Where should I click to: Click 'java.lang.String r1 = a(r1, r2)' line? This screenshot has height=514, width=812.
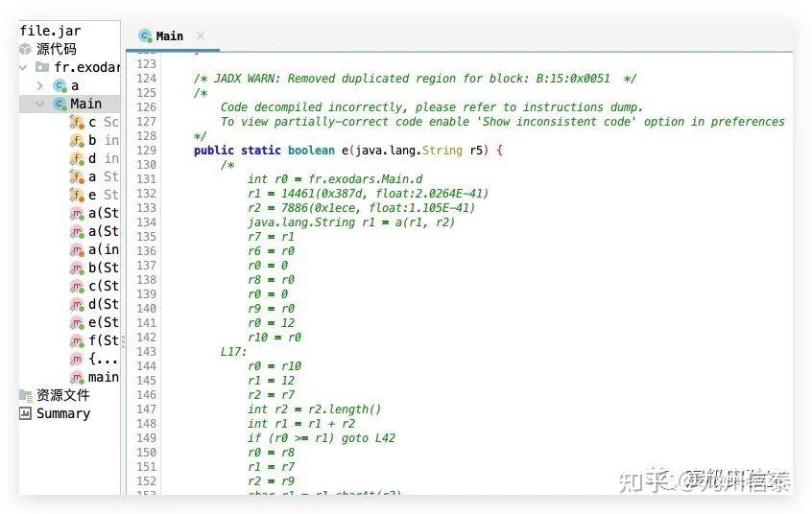click(351, 222)
